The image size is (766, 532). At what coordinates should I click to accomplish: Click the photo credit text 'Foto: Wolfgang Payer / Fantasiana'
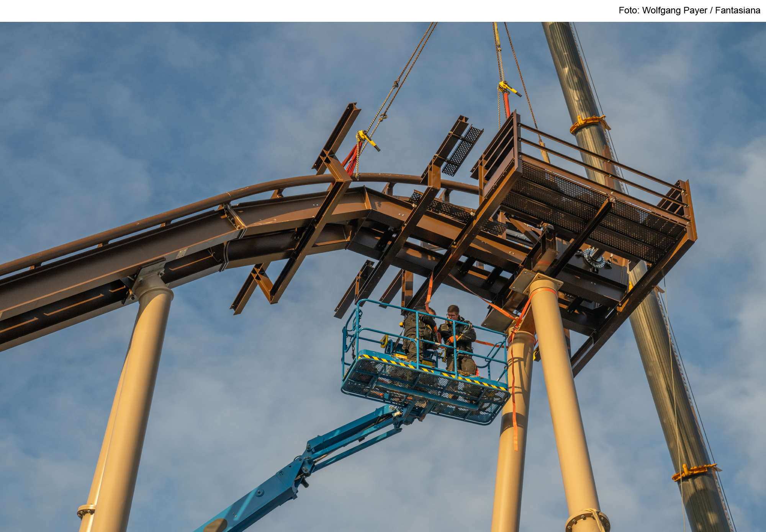coord(689,10)
